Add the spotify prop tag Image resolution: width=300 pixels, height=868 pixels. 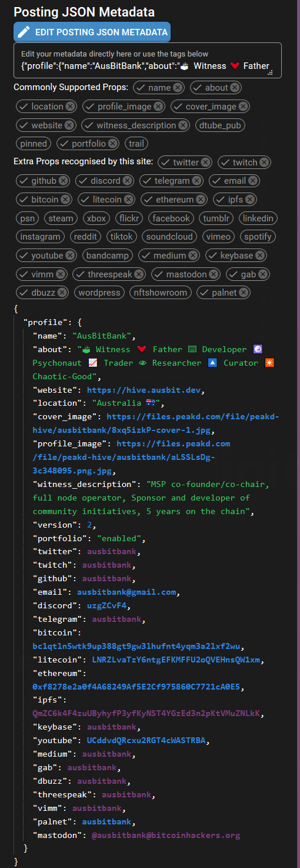click(258, 237)
